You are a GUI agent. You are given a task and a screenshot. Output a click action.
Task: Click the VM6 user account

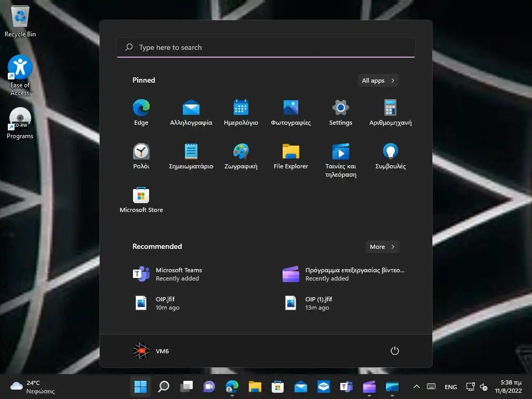coord(151,351)
